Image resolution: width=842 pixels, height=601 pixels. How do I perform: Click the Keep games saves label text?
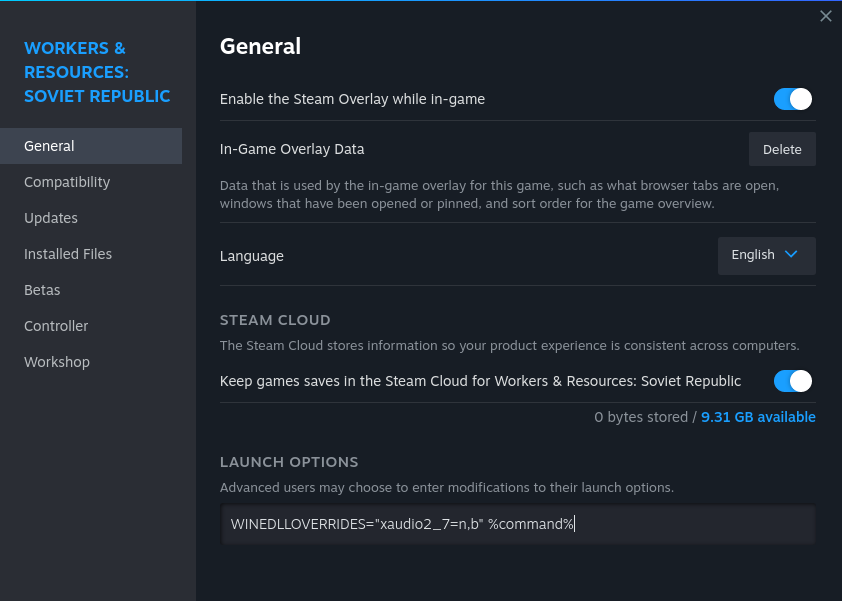pyautogui.click(x=480, y=381)
